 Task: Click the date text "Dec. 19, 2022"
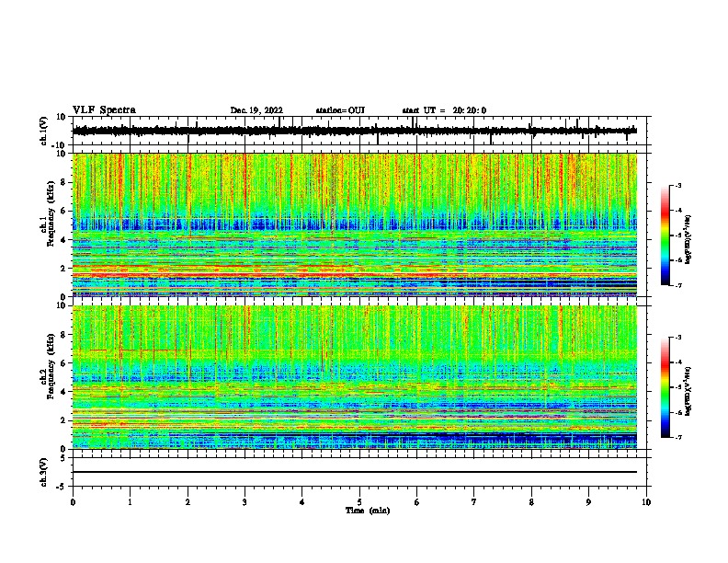click(256, 110)
